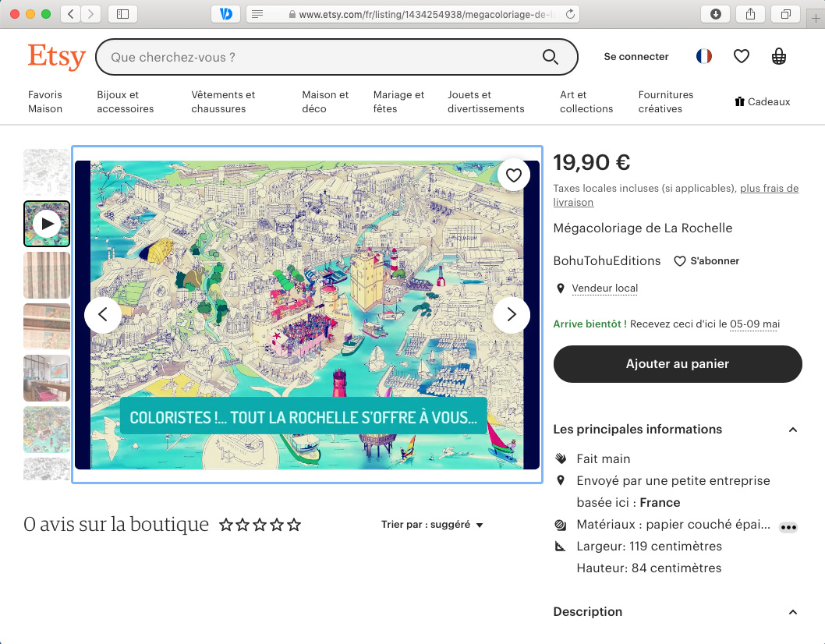825x644 pixels.
Task: Open Safari downloads icon
Action: point(715,14)
